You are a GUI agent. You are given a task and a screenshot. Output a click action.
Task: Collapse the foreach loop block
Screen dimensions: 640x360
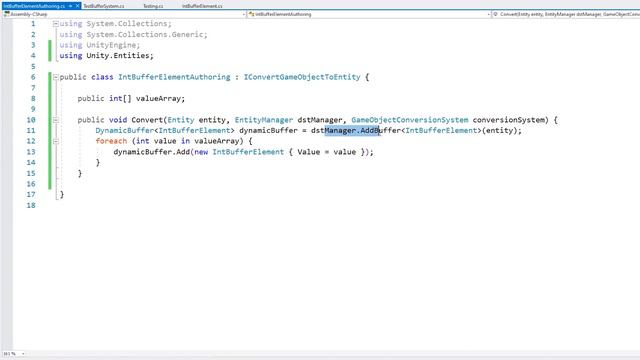point(56,141)
